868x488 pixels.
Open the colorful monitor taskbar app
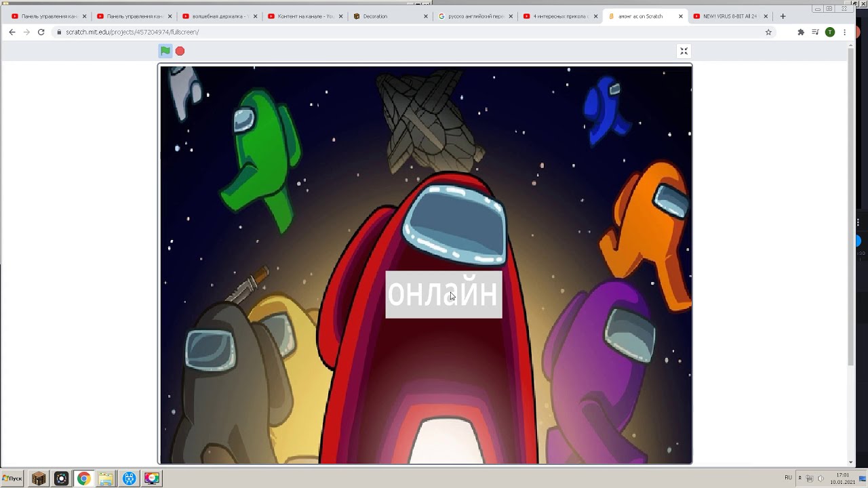(x=152, y=479)
